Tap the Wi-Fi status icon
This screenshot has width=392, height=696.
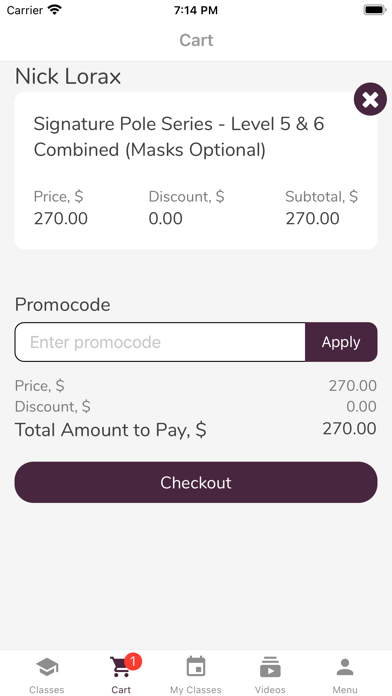pos(55,10)
